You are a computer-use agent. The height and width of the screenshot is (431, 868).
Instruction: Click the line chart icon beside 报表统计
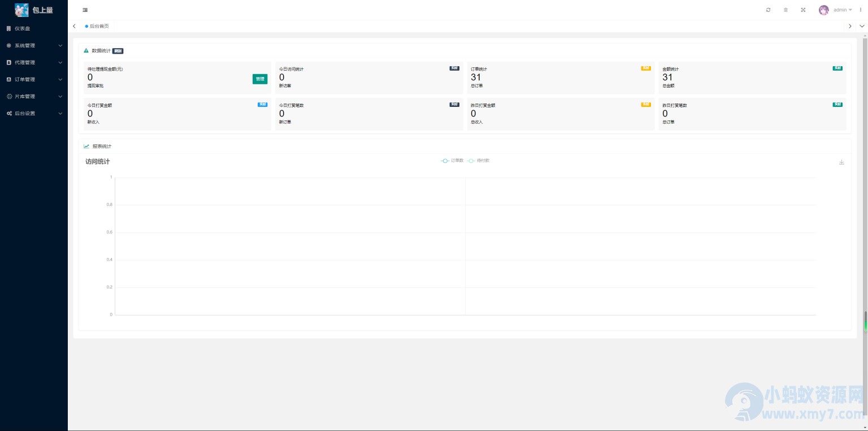pos(86,146)
